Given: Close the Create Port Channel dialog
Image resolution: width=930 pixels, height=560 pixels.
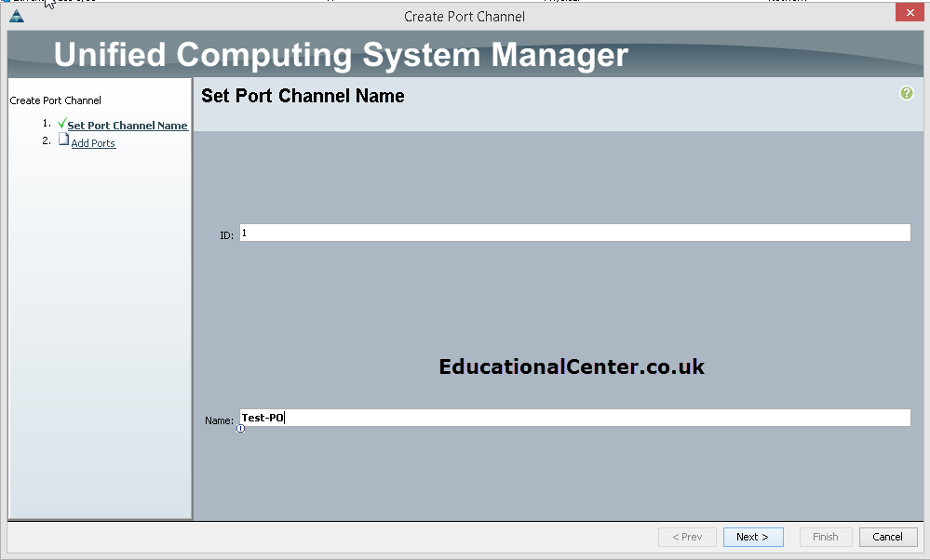Looking at the screenshot, I should click(910, 12).
